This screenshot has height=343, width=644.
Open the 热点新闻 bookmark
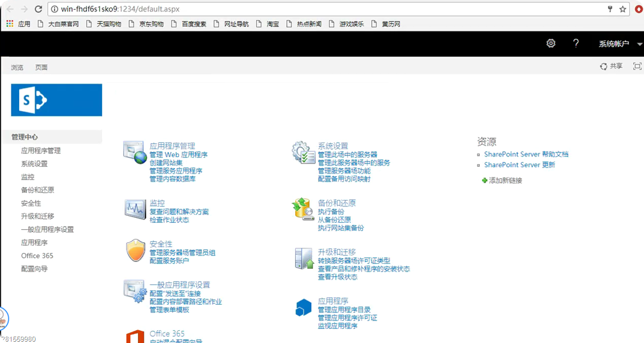click(x=304, y=24)
